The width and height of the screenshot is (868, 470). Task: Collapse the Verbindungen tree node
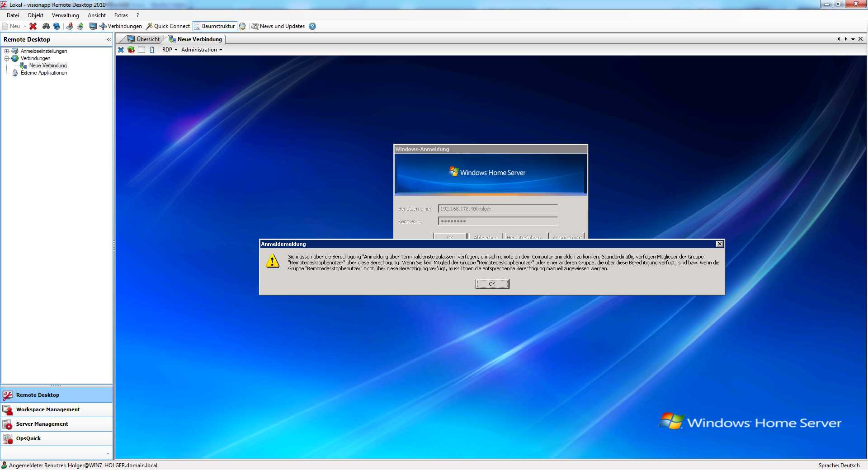point(7,58)
